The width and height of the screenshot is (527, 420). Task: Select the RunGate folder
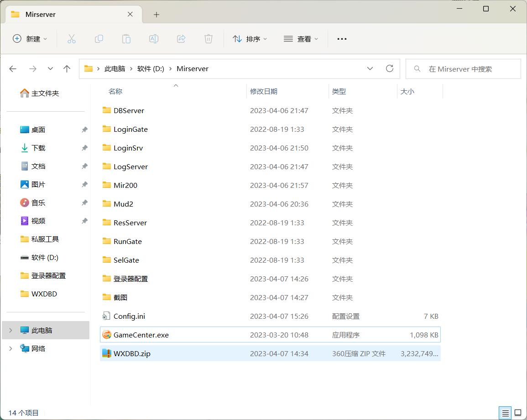pos(270,241)
